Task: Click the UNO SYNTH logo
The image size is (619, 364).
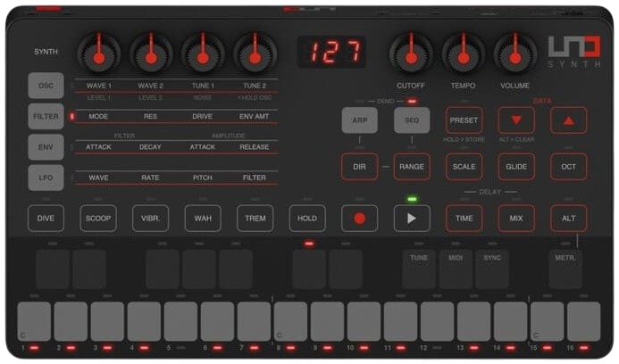Action: tap(574, 52)
